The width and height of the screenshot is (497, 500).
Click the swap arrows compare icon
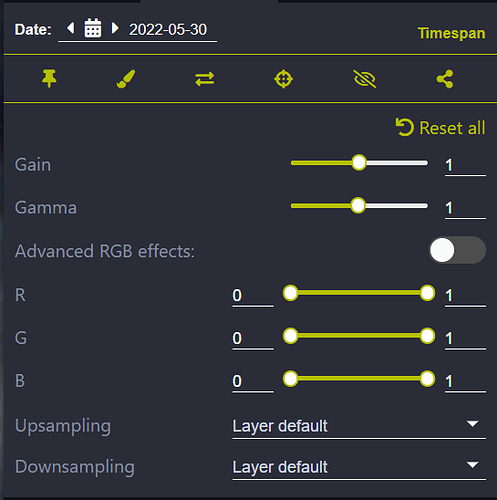205,79
